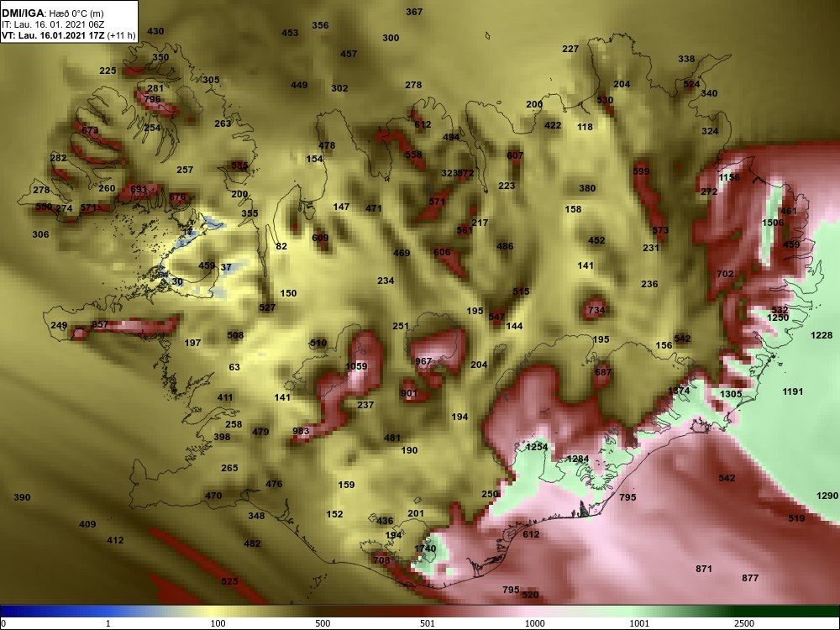Select the 436 value on the map
The image size is (840, 630).
[x=385, y=522]
